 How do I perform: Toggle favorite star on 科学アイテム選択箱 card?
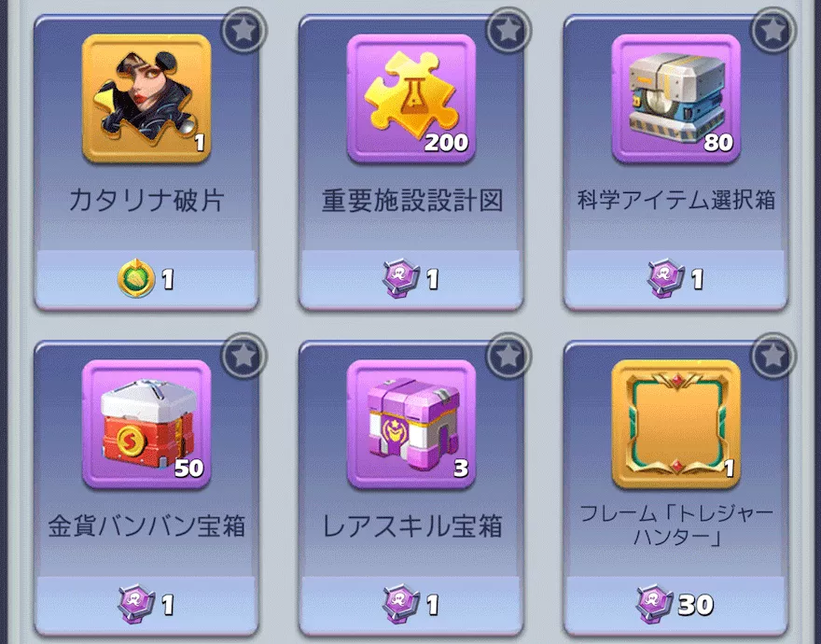773,31
